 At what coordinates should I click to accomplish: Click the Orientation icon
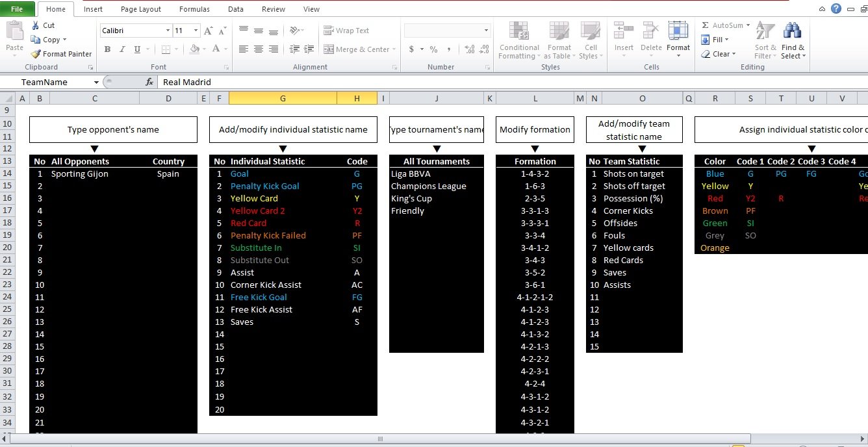295,31
